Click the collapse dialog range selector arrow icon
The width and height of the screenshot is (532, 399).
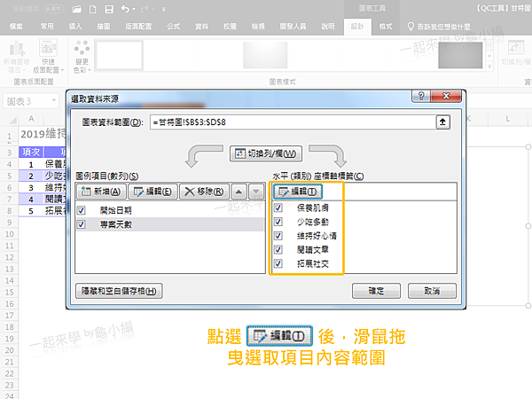pyautogui.click(x=442, y=122)
